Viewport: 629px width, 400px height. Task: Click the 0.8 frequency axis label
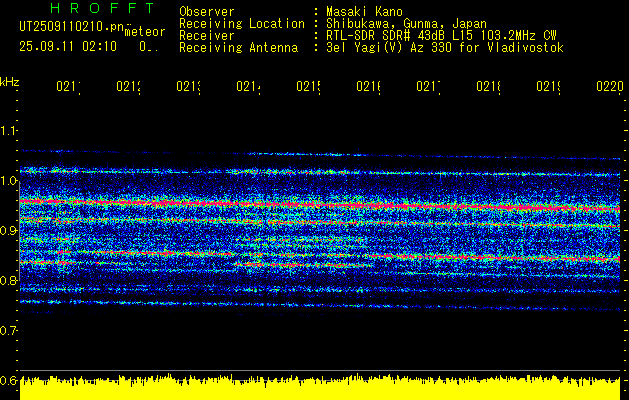(x=8, y=280)
